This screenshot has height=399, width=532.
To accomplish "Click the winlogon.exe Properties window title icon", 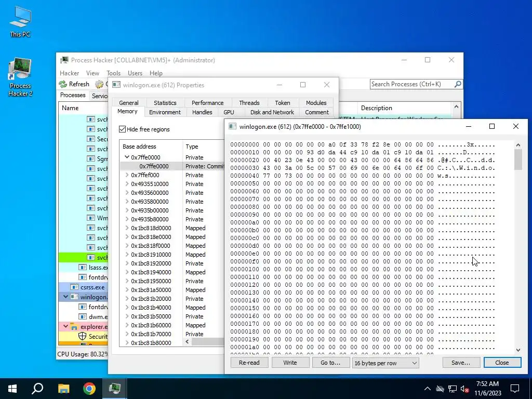I will tap(116, 85).
